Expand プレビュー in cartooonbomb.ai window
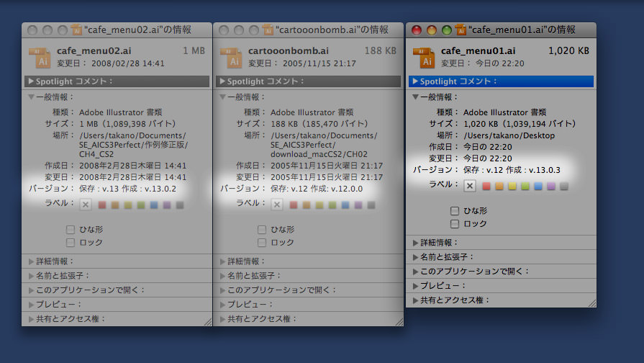Image resolution: width=644 pixels, height=363 pixels. [222, 305]
